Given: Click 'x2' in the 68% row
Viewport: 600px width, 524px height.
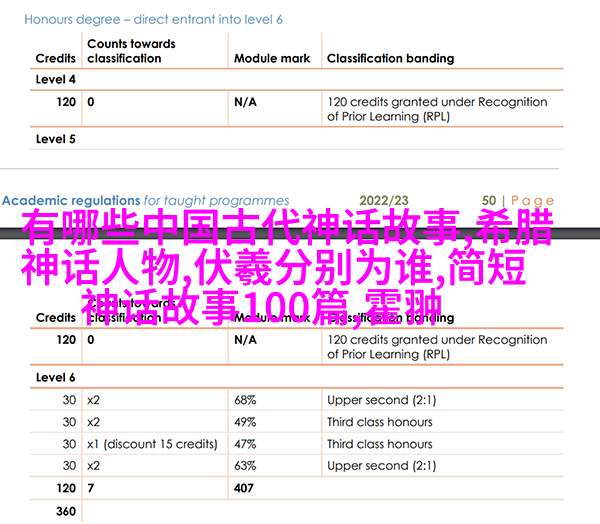Looking at the screenshot, I should [x=93, y=400].
